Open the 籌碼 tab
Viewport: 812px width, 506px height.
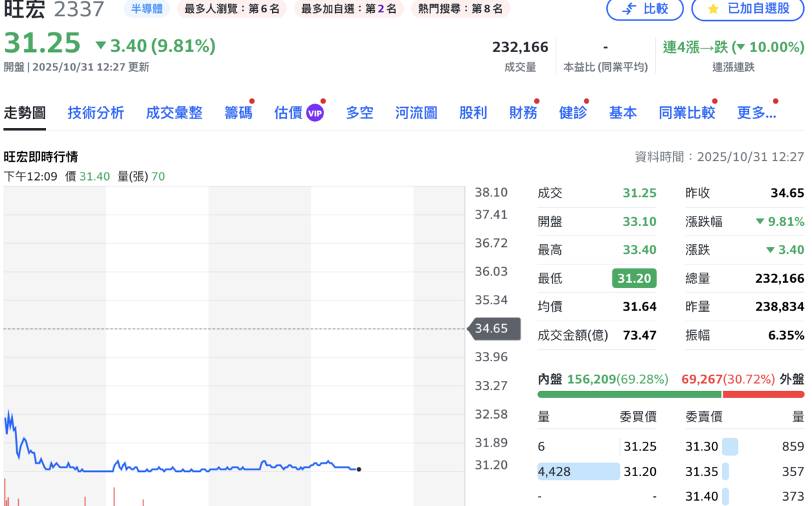point(238,113)
